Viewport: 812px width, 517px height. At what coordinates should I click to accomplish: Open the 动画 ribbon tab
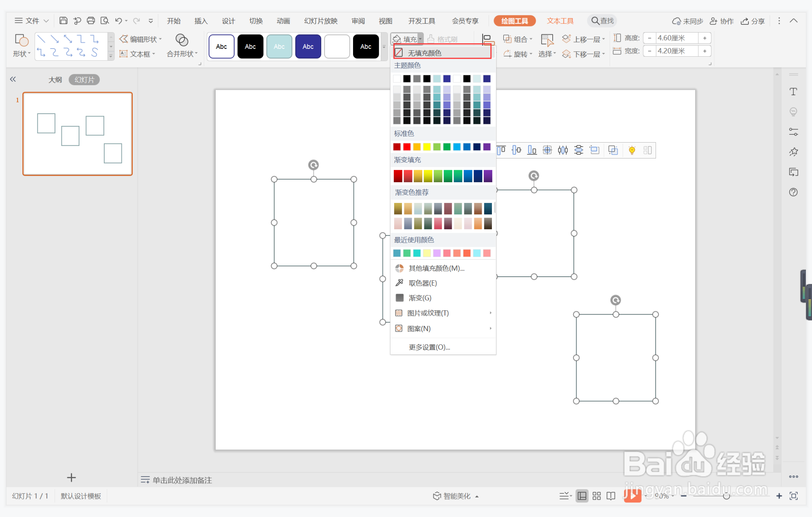click(x=283, y=21)
